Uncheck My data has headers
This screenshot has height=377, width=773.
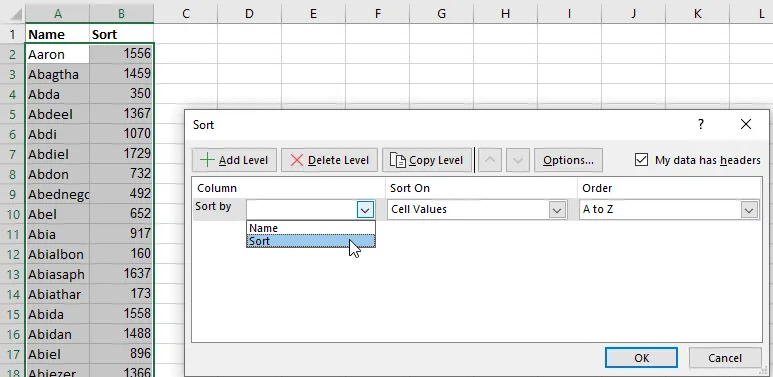tap(641, 160)
